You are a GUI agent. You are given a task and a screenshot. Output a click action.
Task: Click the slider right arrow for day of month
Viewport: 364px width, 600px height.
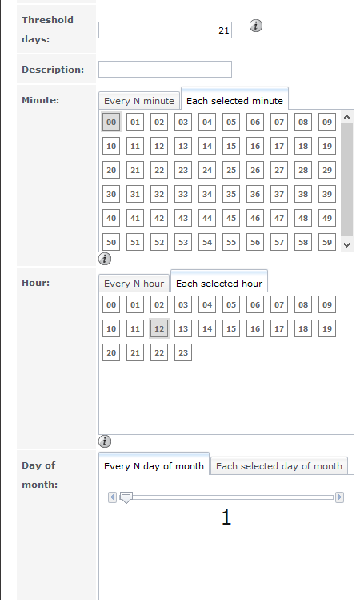pos(339,497)
